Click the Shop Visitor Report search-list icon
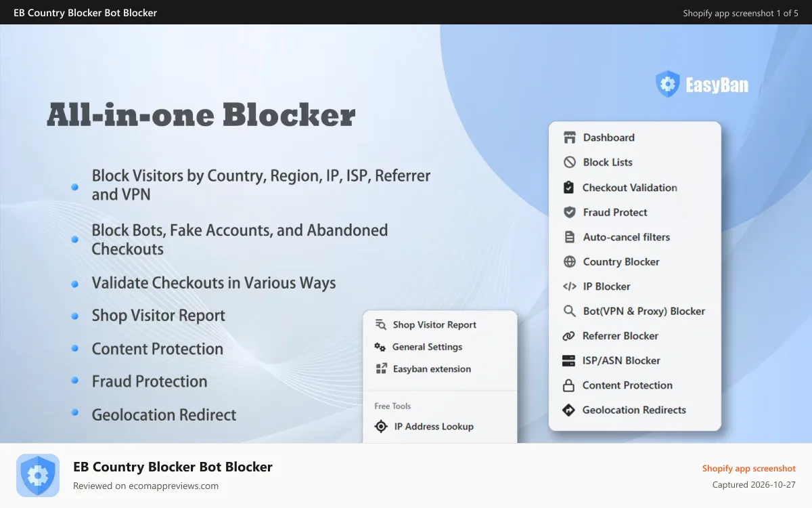 pyautogui.click(x=380, y=325)
